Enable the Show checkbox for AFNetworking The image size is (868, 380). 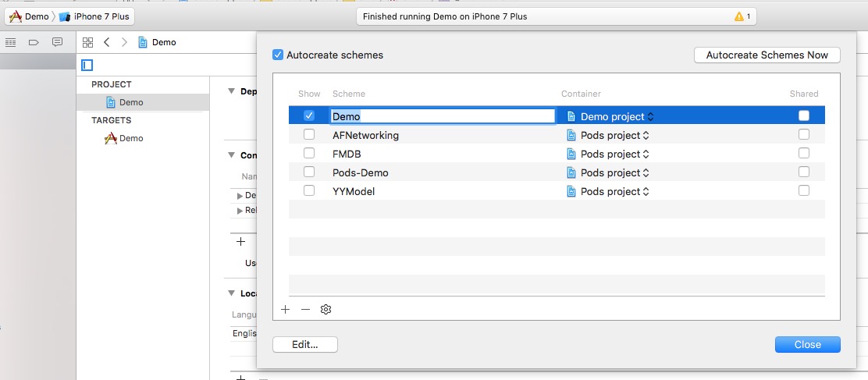[x=309, y=135]
